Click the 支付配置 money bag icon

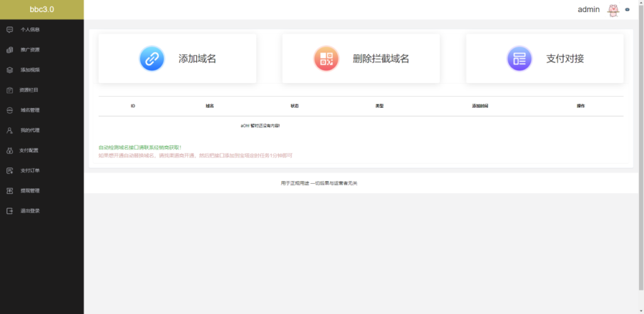10,150
